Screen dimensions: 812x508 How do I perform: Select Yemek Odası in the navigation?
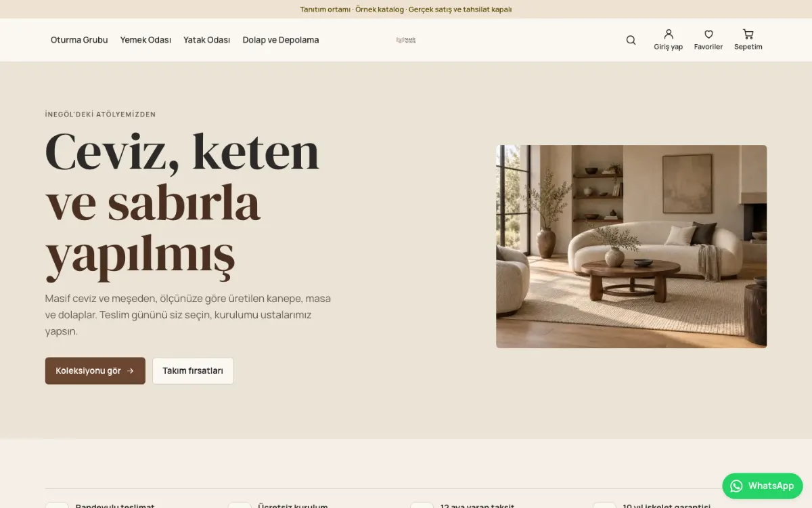point(145,40)
